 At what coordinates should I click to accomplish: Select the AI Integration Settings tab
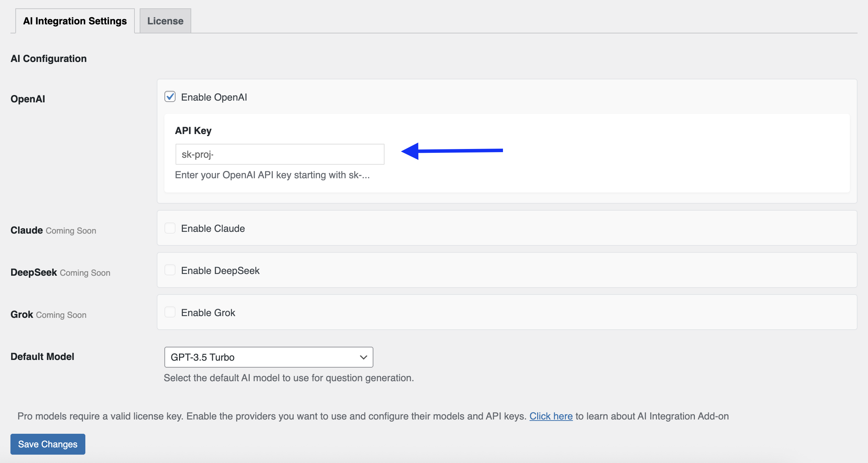coord(75,21)
